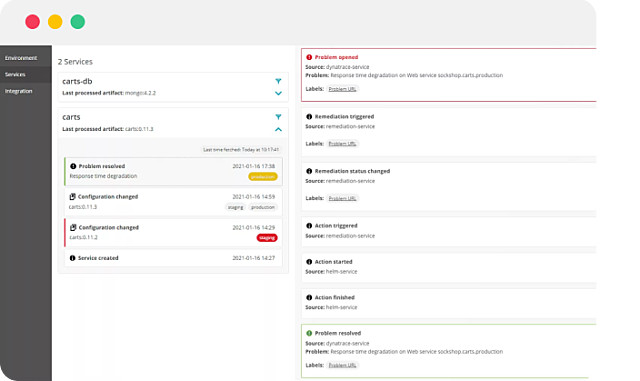Click the red staging tag

267,238
